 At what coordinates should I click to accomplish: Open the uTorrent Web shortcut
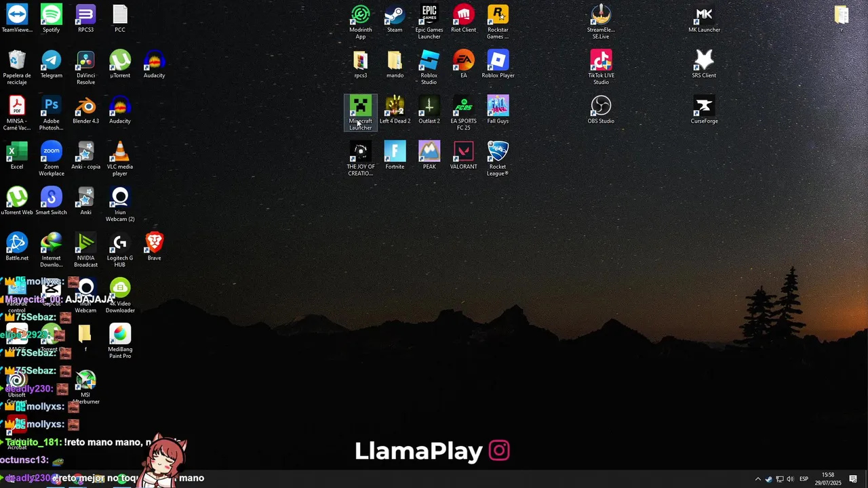click(x=17, y=201)
